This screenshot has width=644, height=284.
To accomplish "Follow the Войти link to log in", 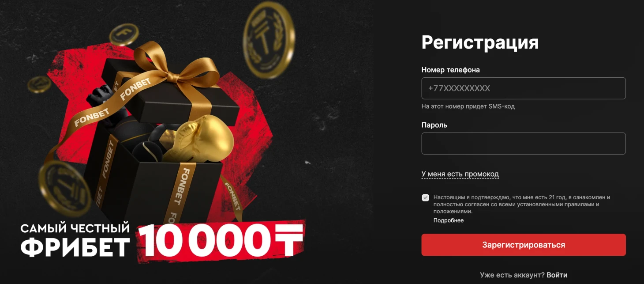I will [x=557, y=275].
